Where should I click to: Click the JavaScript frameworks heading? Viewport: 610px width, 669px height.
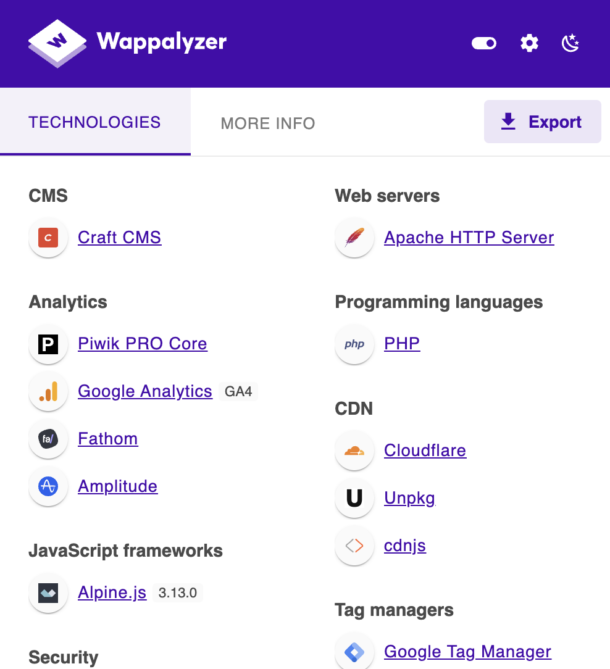tap(125, 550)
